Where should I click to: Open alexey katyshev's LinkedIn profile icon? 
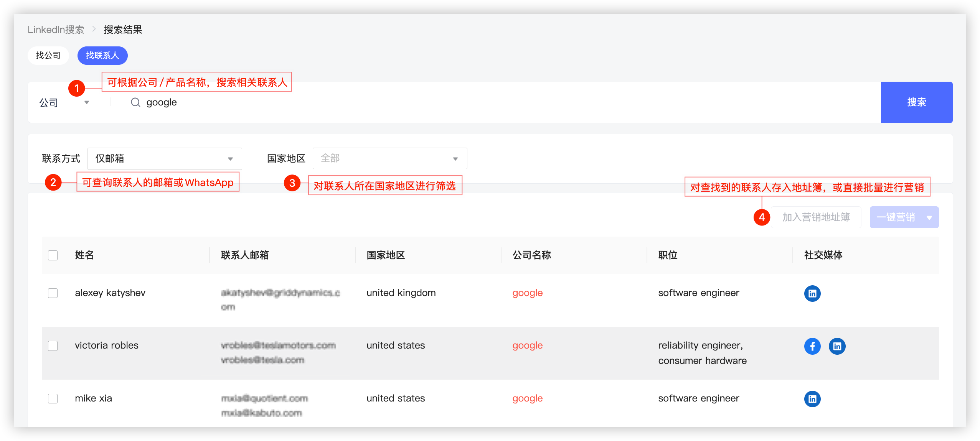point(812,293)
